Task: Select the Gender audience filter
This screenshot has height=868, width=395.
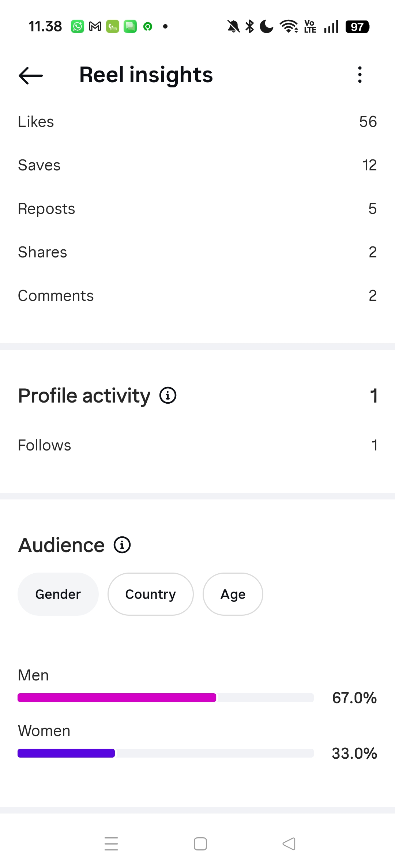Action: tap(58, 594)
